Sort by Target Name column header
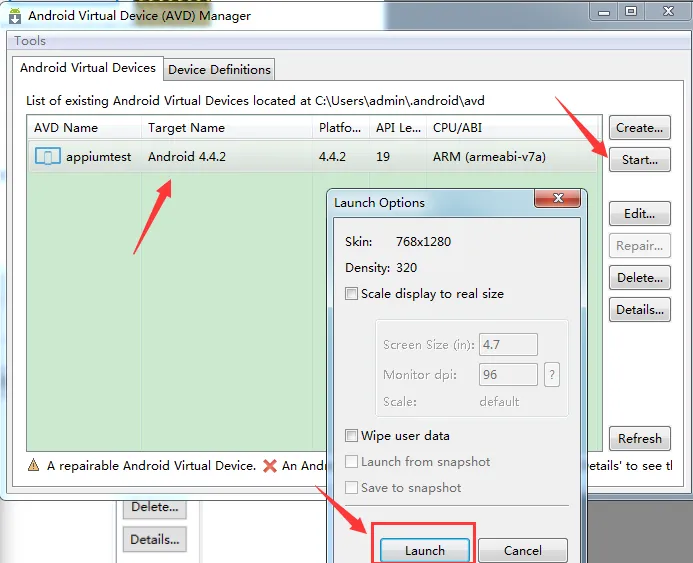Screen dimensions: 693x563 pos(227,128)
